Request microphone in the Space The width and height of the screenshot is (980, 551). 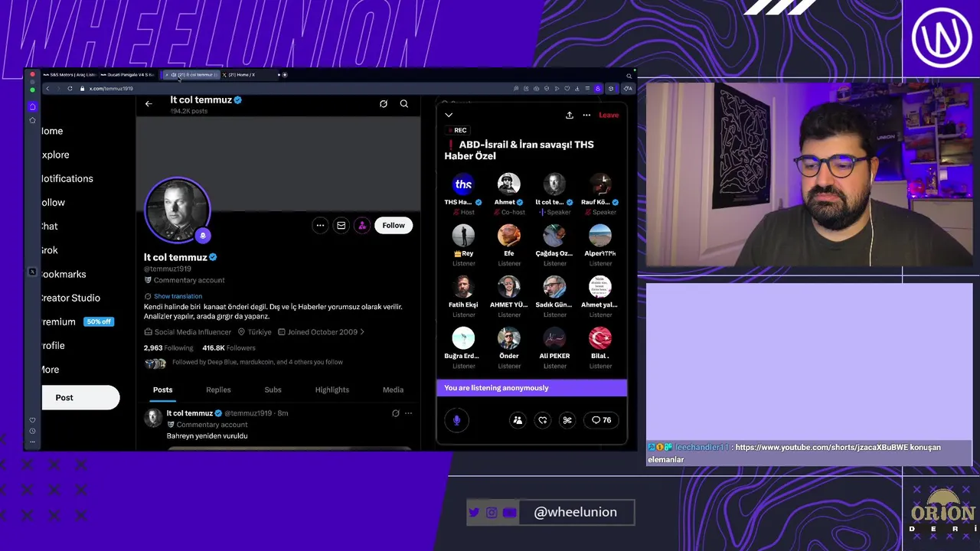point(456,420)
